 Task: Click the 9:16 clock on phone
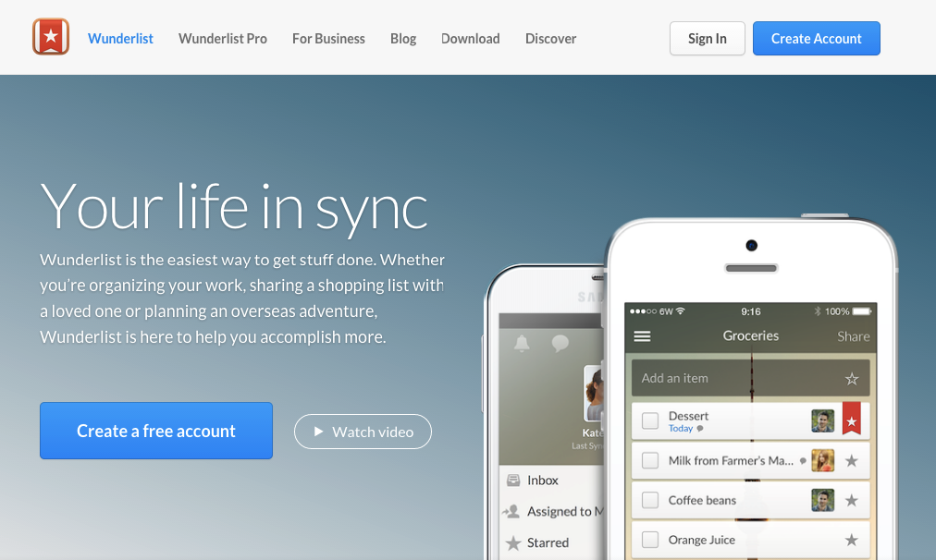coord(750,311)
